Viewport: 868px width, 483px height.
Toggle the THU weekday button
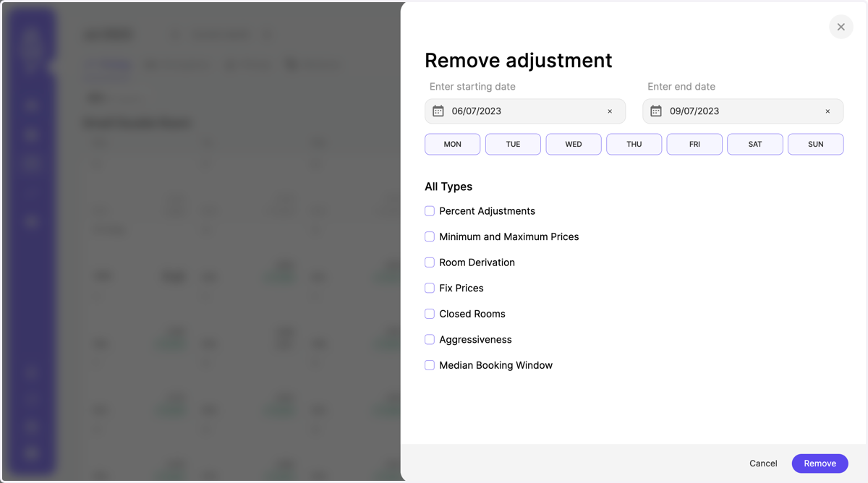click(634, 144)
